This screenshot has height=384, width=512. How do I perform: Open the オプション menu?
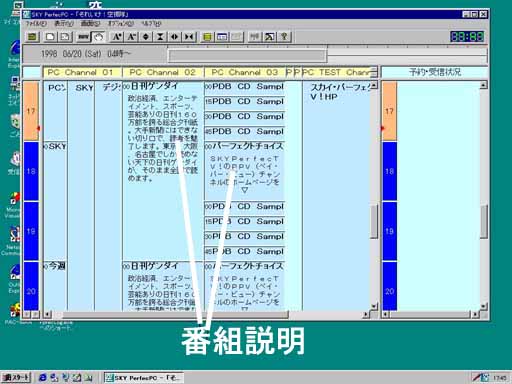(121, 23)
